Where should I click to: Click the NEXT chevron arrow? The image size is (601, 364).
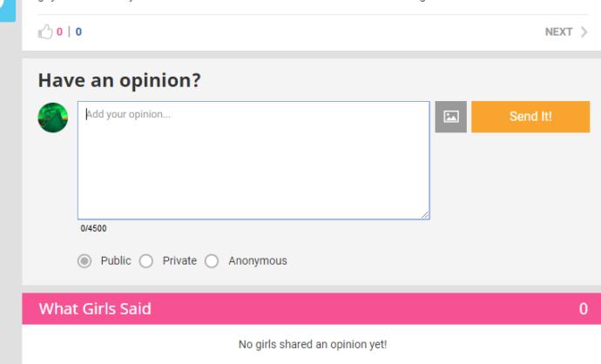584,32
